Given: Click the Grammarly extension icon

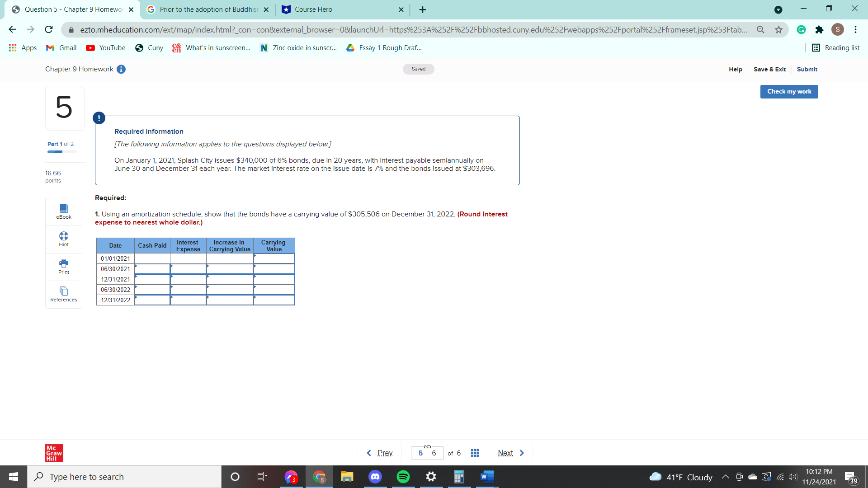Looking at the screenshot, I should 801,29.
